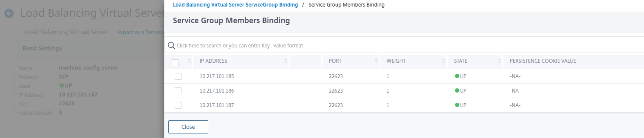Open Load Balancing Virtual Server ServiceGroup Binding breadcrumb
Viewport: 644px width, 138px height.
[235, 5]
